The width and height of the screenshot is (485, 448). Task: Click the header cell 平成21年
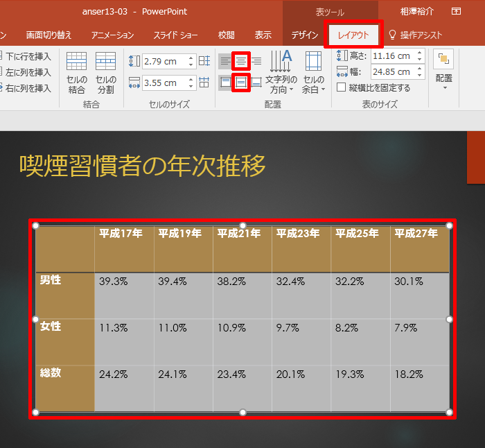242,249
